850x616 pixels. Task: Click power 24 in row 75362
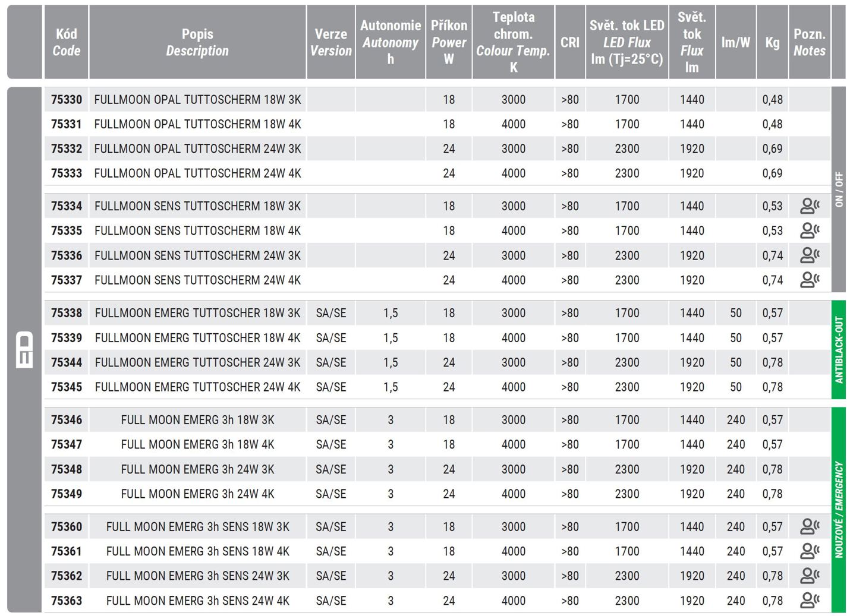pyautogui.click(x=449, y=576)
